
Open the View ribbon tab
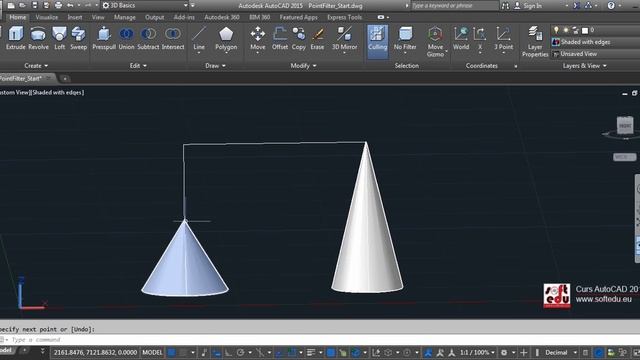pyautogui.click(x=98, y=17)
